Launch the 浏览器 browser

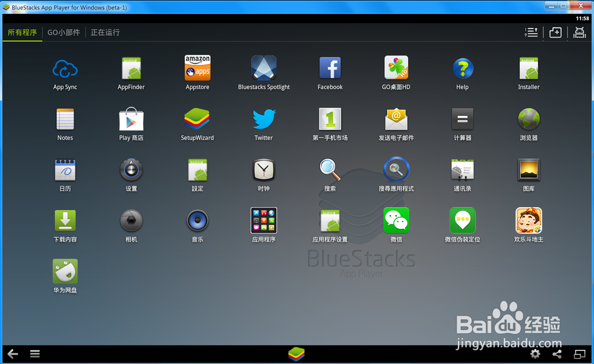tap(529, 119)
